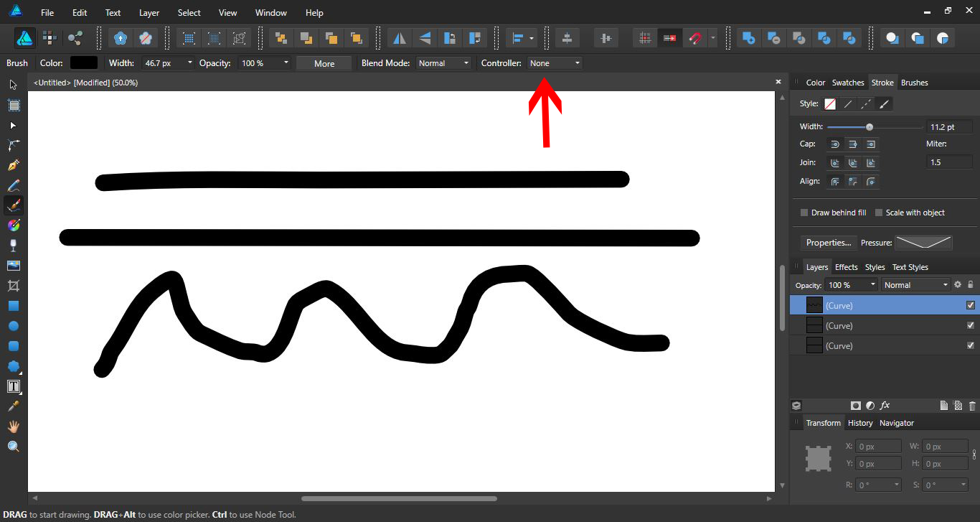The height and width of the screenshot is (522, 980).
Task: Switch to the Pixel Persona
Action: 50,37
